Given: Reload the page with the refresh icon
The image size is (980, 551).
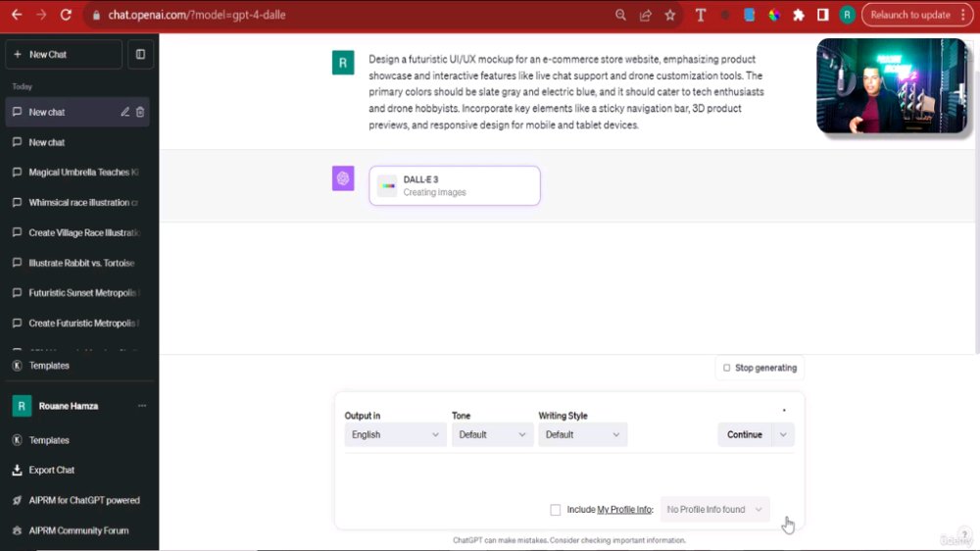Looking at the screenshot, I should [66, 15].
